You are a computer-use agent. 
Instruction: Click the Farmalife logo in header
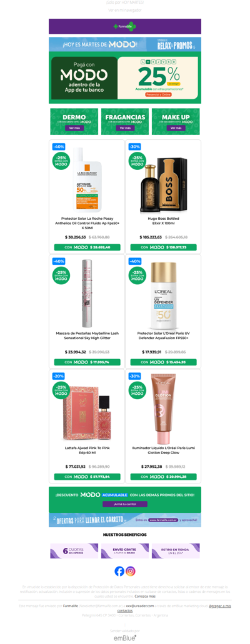(x=124, y=26)
